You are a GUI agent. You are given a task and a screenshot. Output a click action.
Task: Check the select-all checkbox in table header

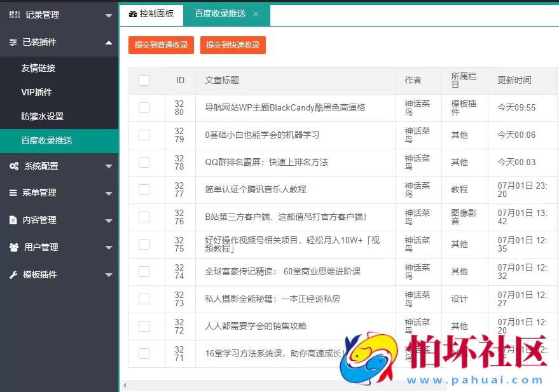click(x=145, y=80)
